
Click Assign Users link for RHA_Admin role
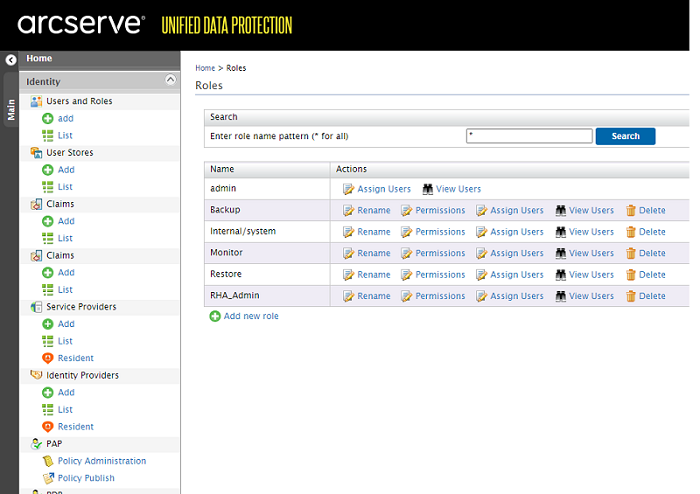(x=517, y=296)
